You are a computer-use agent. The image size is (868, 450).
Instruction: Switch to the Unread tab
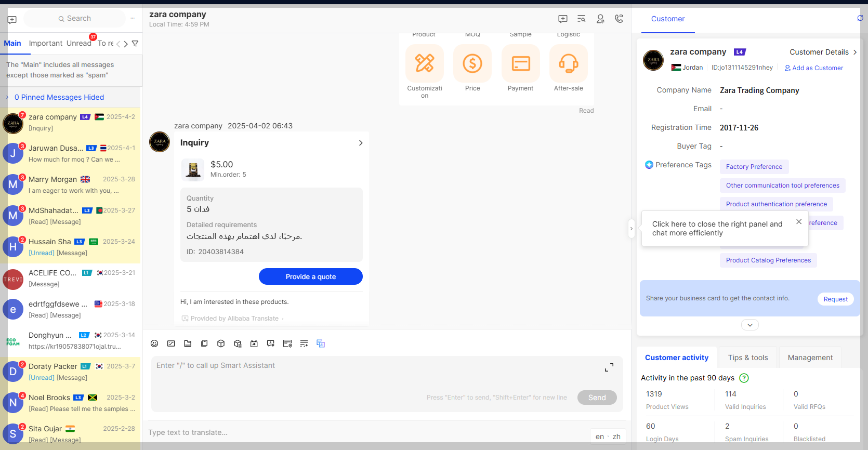click(x=79, y=43)
